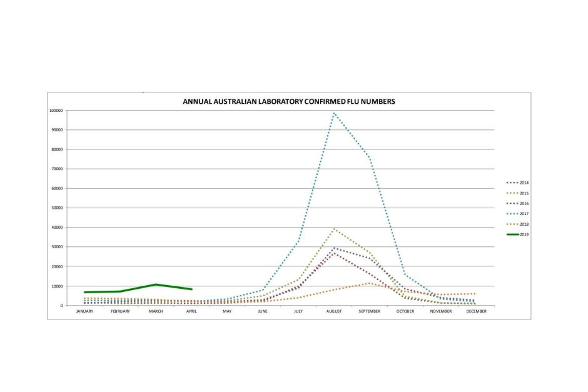588x392 pixels.
Task: Select the green 2019 line's March peak
Action: coord(156,284)
